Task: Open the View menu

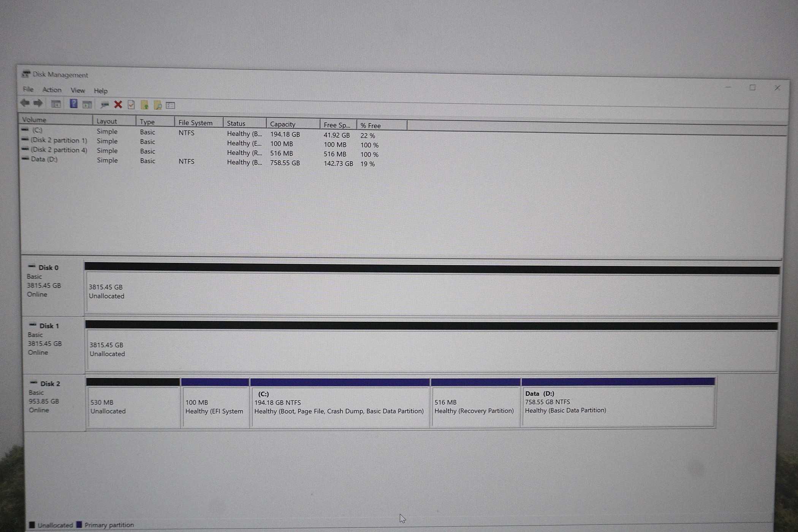Action: point(77,90)
